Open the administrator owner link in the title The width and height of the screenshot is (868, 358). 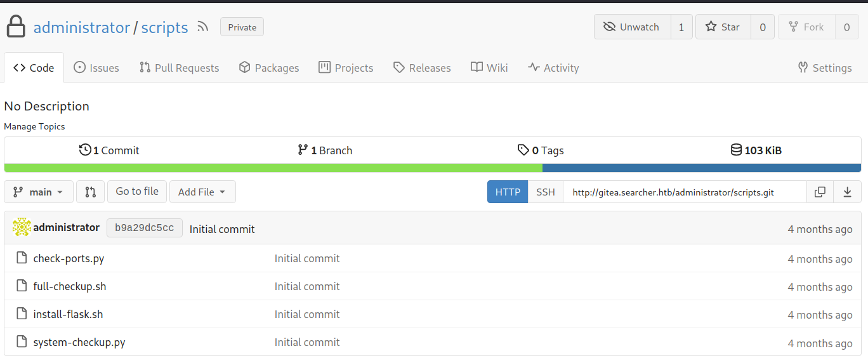(x=82, y=27)
